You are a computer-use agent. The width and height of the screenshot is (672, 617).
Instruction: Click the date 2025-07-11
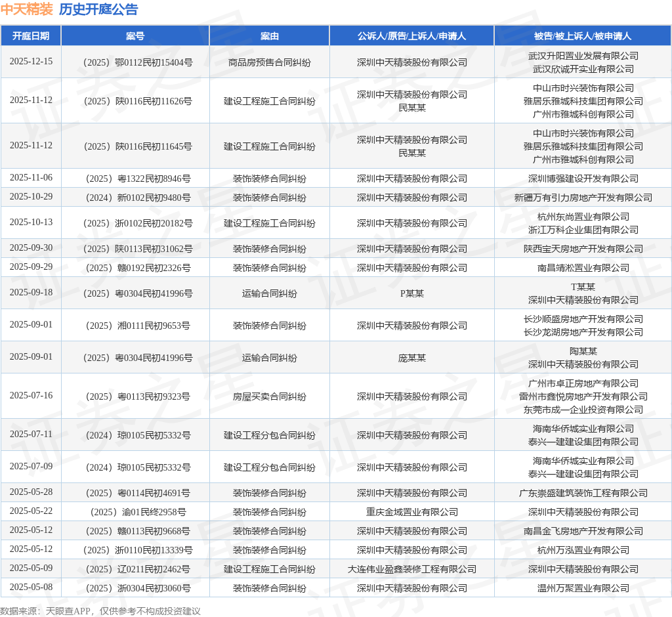[31, 435]
